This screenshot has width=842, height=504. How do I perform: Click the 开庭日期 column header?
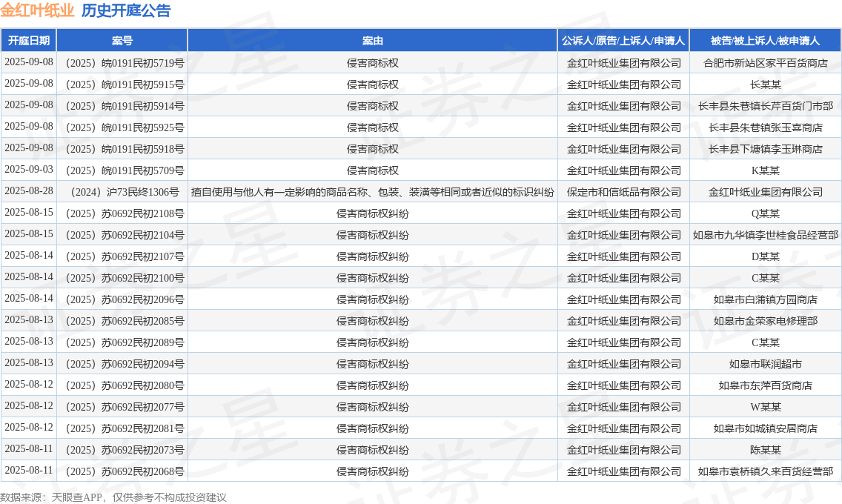click(28, 41)
